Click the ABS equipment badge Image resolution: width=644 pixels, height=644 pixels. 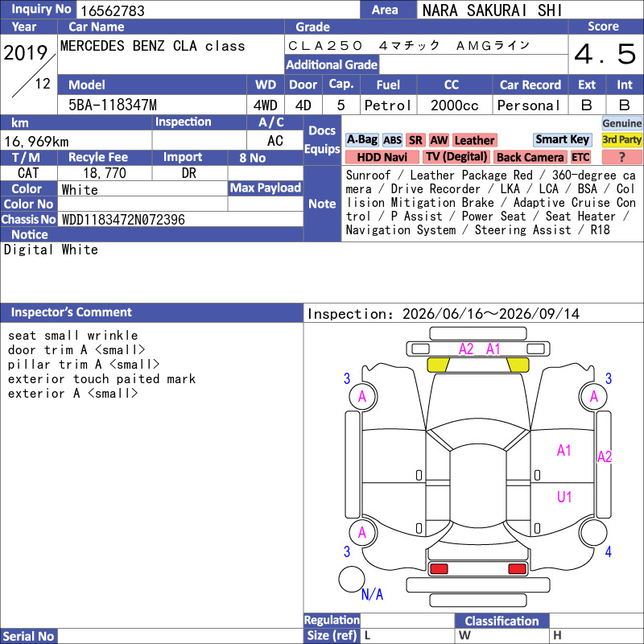coord(392,140)
